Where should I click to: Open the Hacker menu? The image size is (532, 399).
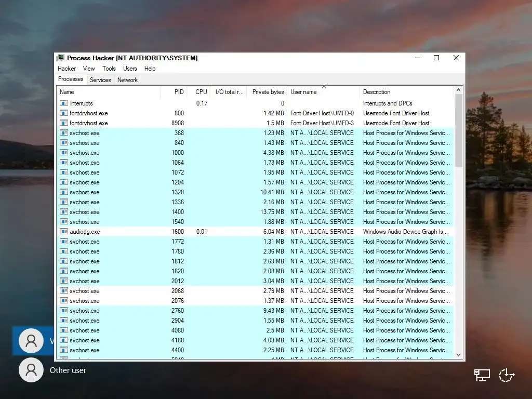[x=66, y=69]
